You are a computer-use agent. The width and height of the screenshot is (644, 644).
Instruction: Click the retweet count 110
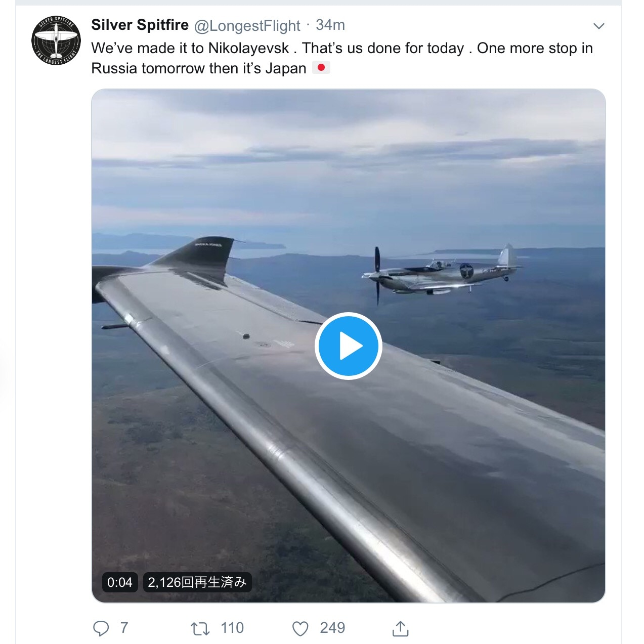(232, 628)
